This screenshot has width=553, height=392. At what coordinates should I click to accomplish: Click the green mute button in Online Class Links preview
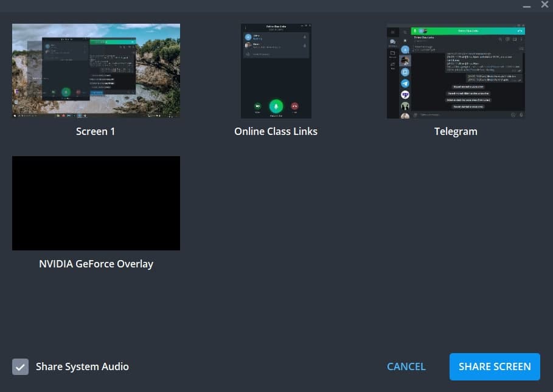click(258, 106)
